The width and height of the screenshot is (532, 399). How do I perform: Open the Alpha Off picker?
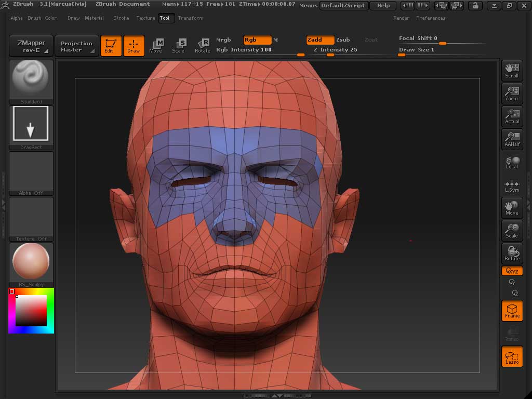pos(31,174)
